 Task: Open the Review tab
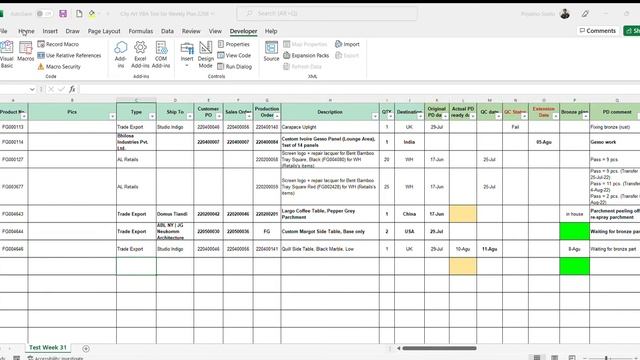pyautogui.click(x=191, y=31)
